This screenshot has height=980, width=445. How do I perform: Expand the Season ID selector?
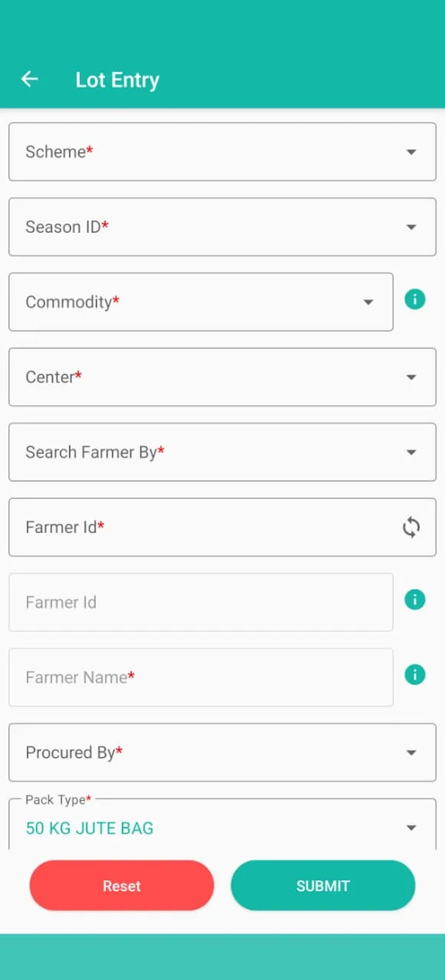coord(222,227)
